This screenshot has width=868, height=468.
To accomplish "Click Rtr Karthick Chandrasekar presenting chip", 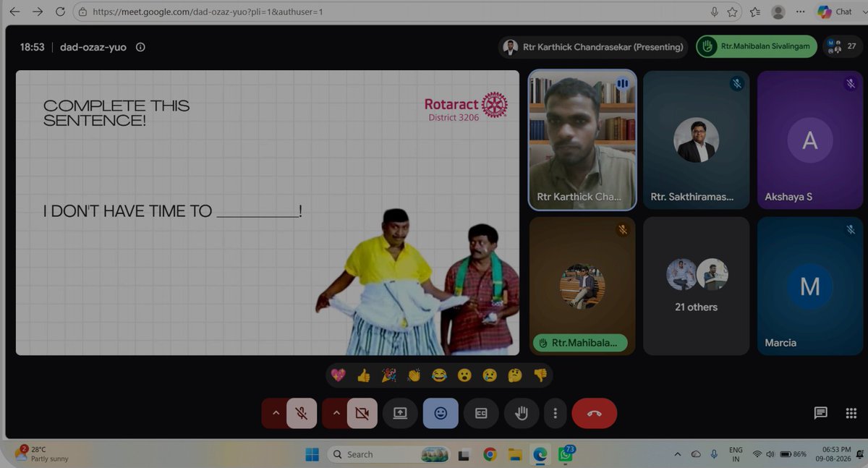I will tap(593, 47).
